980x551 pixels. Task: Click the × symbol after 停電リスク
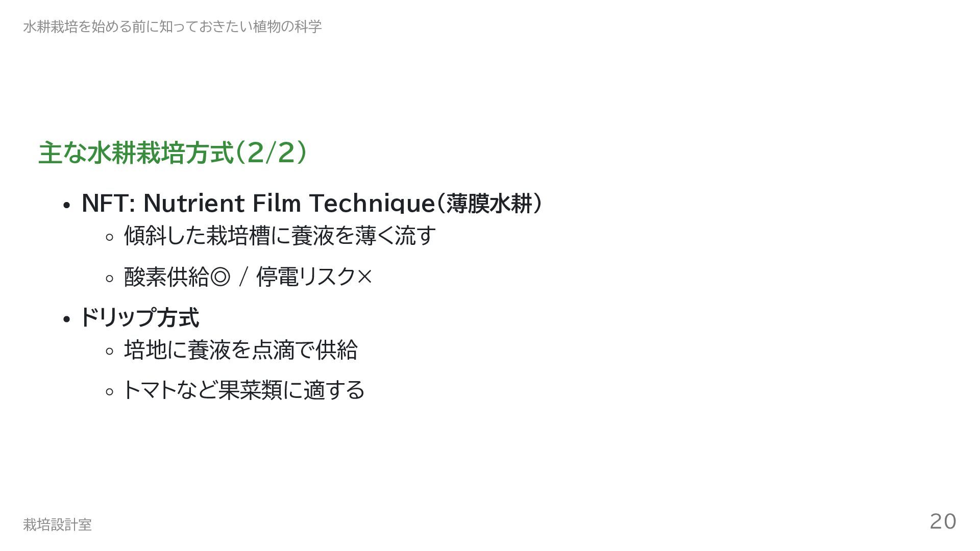tap(364, 277)
